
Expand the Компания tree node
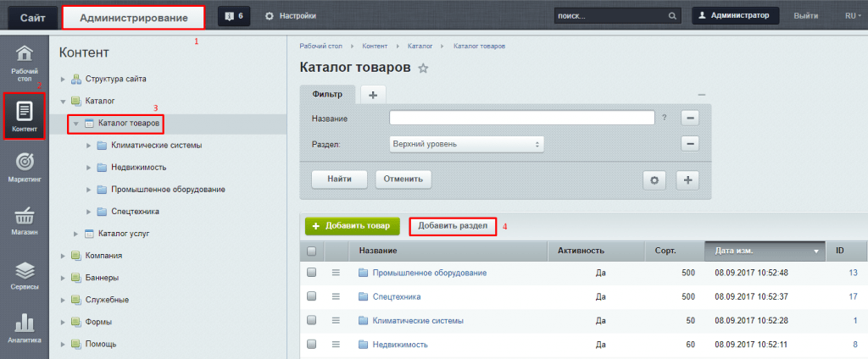pyautogui.click(x=63, y=255)
